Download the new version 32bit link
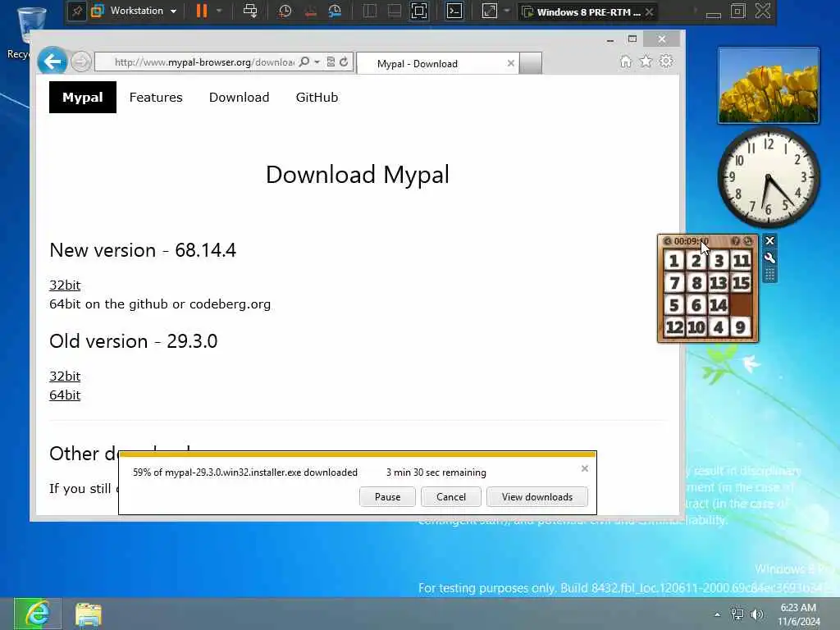Viewport: 840px width, 630px height. coord(65,285)
